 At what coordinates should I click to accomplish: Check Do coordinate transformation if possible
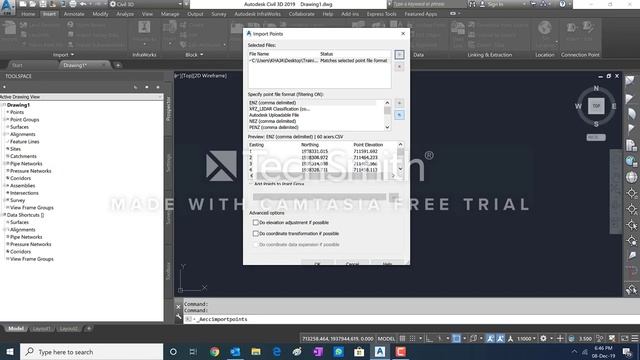pos(256,233)
